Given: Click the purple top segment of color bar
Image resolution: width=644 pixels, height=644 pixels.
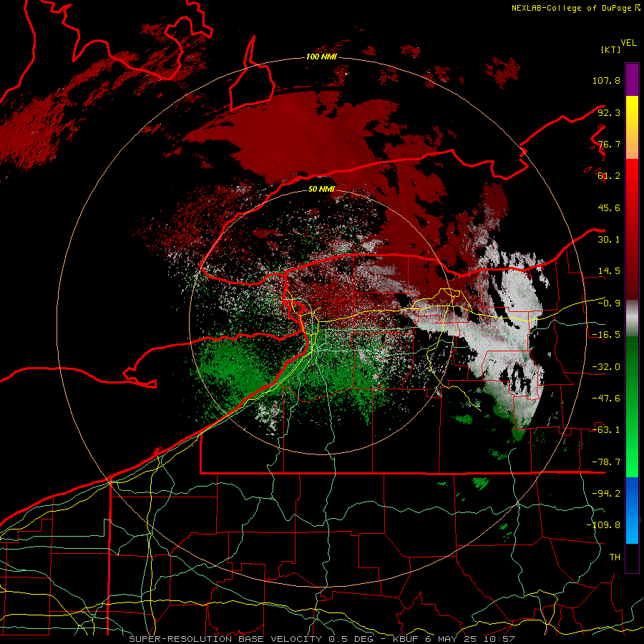Looking at the screenshot, I should 632,79.
